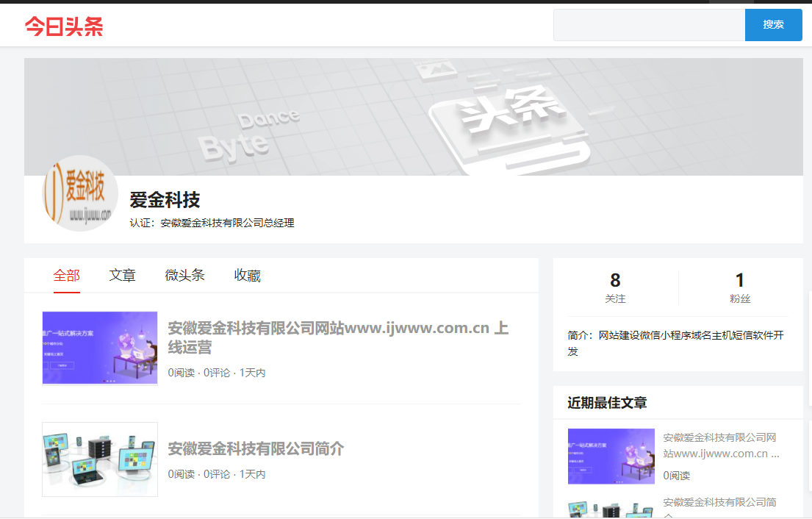
Task: Click the stats line under the 公司简介 article
Action: [217, 474]
